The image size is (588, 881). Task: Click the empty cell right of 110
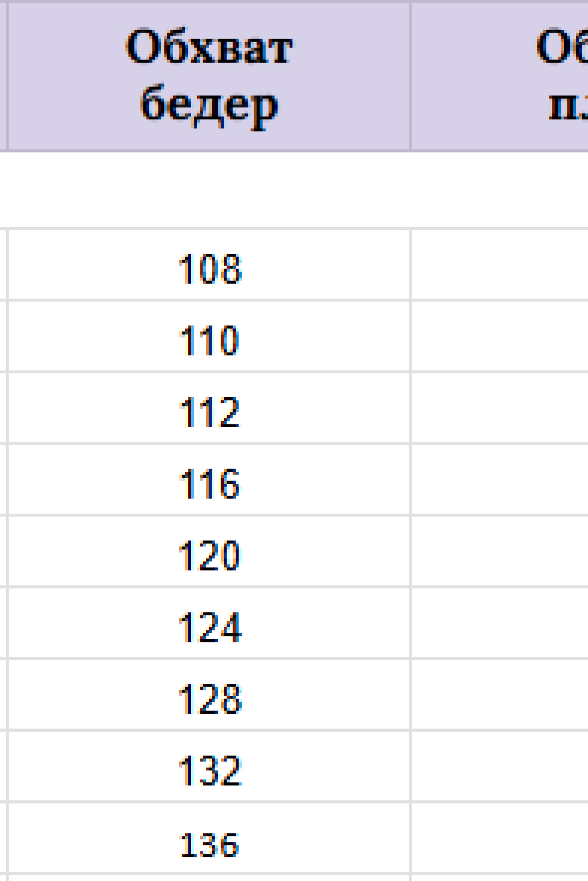tap(500, 336)
